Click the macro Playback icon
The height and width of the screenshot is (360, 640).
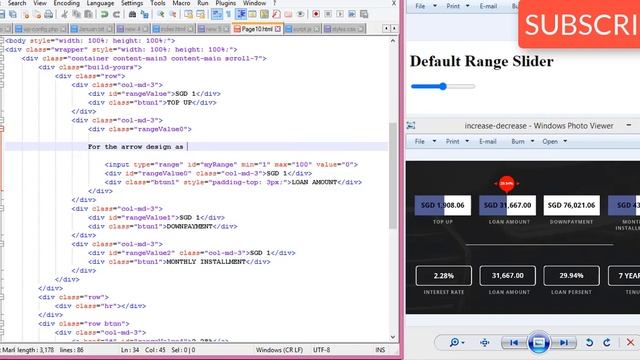click(340, 14)
